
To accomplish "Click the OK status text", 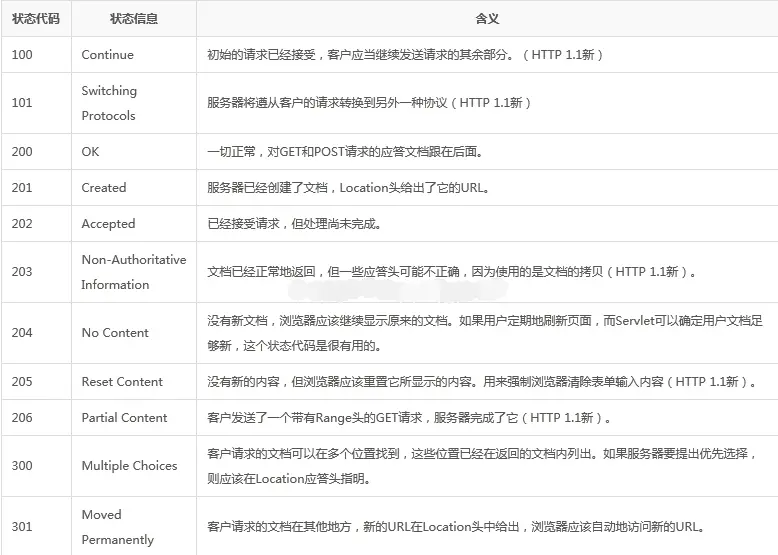I will coord(90,151).
